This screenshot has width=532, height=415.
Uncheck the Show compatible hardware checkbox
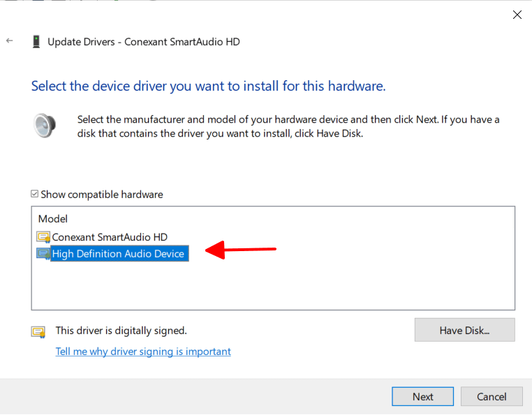point(36,195)
